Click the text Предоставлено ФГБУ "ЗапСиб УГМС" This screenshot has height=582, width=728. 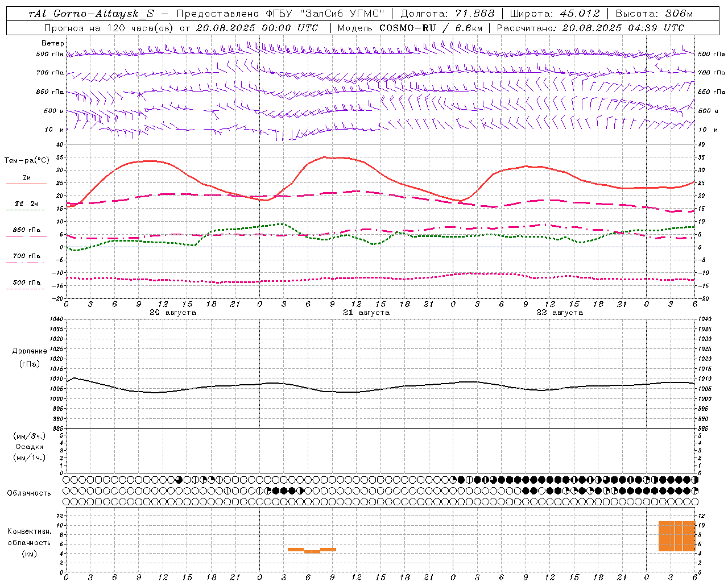click(x=281, y=14)
